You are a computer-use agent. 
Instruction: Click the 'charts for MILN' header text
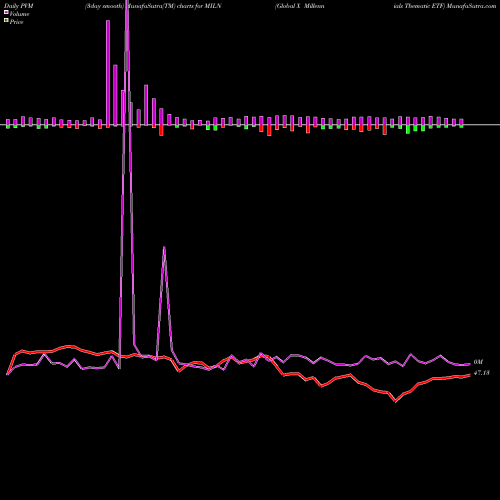click(x=199, y=6)
